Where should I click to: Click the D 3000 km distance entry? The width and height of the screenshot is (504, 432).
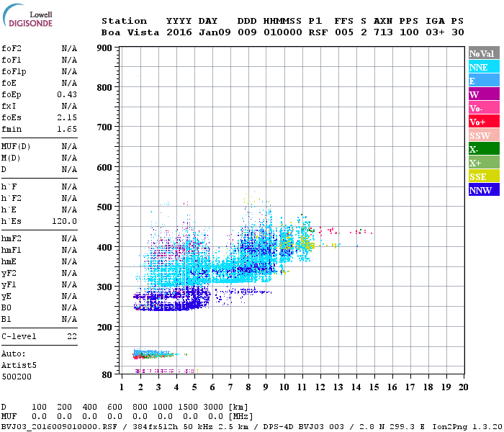click(x=213, y=407)
